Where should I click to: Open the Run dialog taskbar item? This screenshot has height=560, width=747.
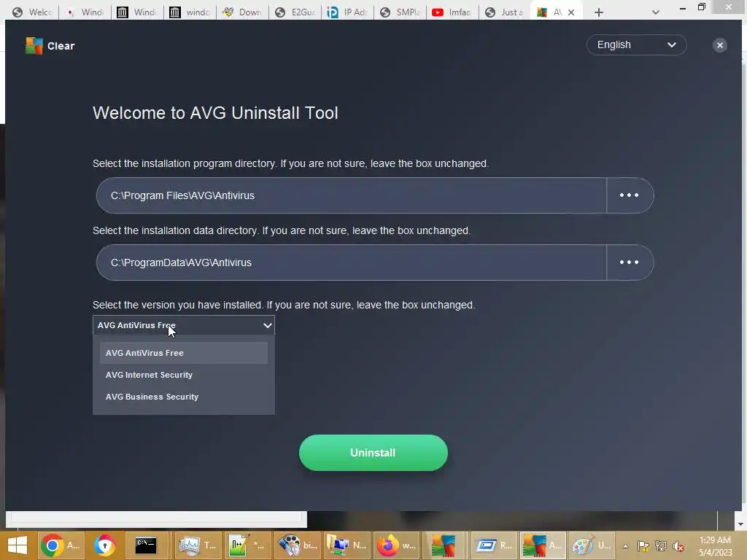[x=494, y=545]
